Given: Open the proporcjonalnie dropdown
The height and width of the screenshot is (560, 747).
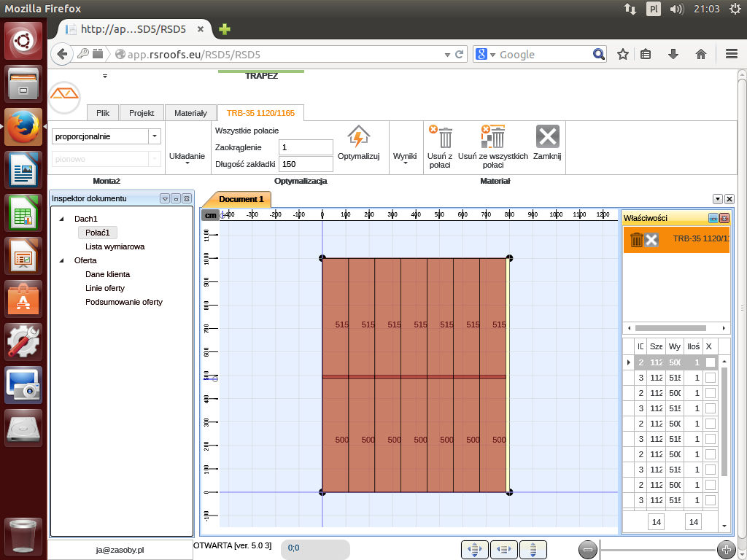Looking at the screenshot, I should tap(154, 136).
